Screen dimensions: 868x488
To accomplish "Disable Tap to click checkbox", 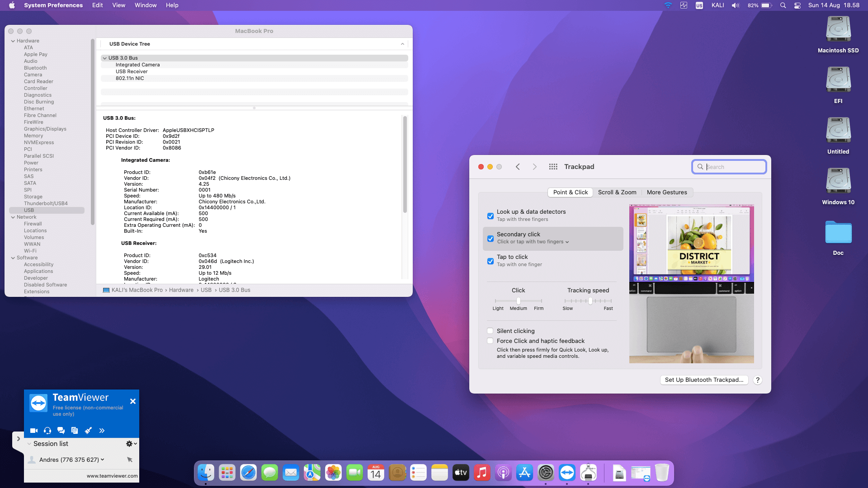I will [x=491, y=261].
